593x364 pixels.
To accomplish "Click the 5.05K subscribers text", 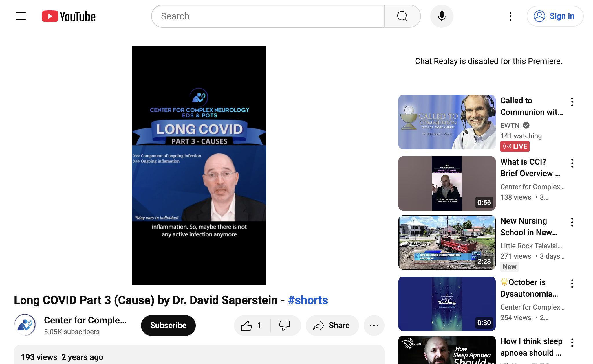I will point(72,332).
